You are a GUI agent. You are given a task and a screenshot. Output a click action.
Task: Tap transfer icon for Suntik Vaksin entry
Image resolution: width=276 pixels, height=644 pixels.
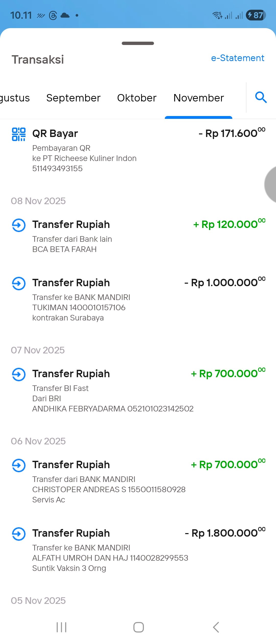click(19, 534)
